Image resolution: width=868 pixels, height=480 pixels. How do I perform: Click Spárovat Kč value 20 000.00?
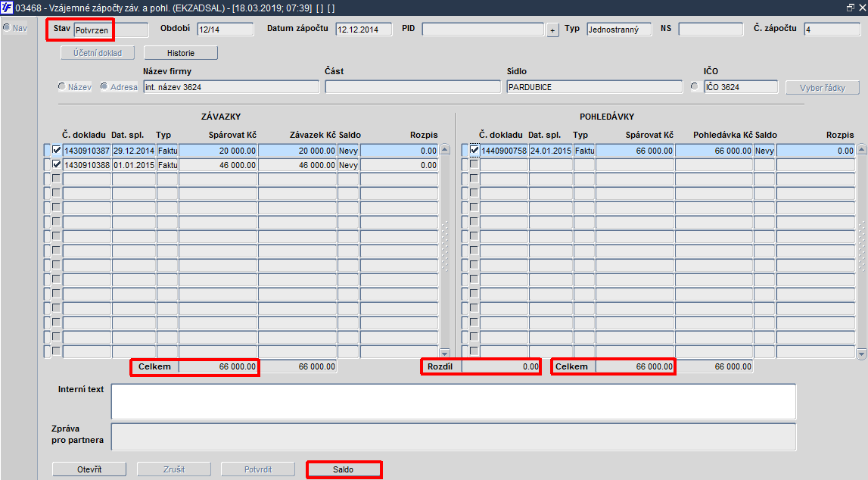coord(218,151)
